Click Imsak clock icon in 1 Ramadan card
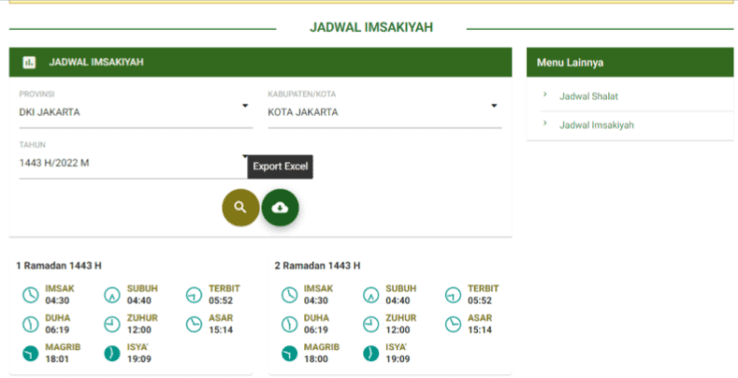Screen dimensions: 738x378 point(31,295)
